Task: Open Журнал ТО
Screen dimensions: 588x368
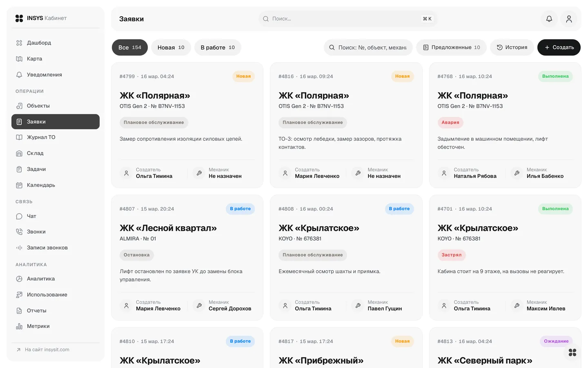Action: click(56, 137)
